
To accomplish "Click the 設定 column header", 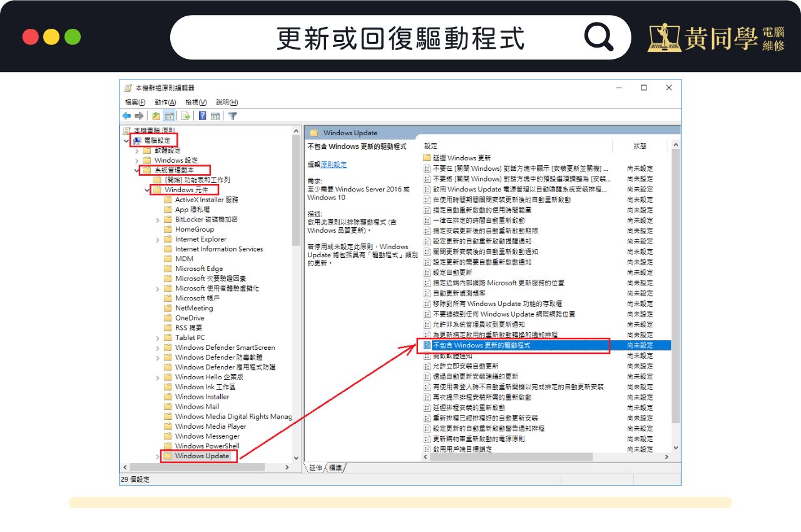I will pyautogui.click(x=431, y=146).
